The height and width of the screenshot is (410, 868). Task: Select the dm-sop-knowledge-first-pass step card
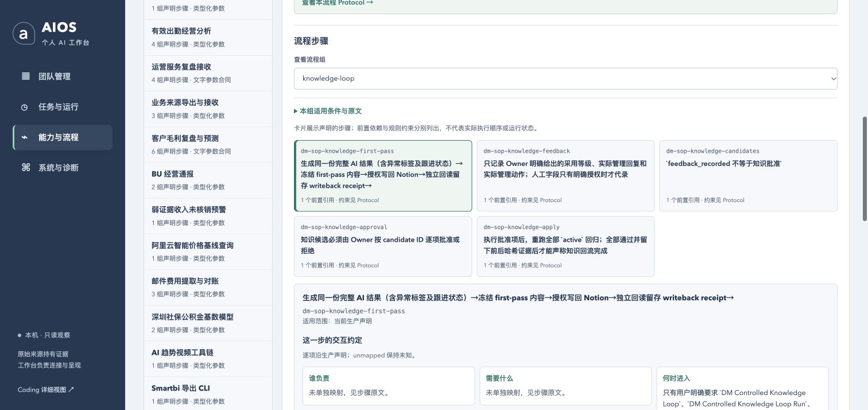(x=383, y=176)
